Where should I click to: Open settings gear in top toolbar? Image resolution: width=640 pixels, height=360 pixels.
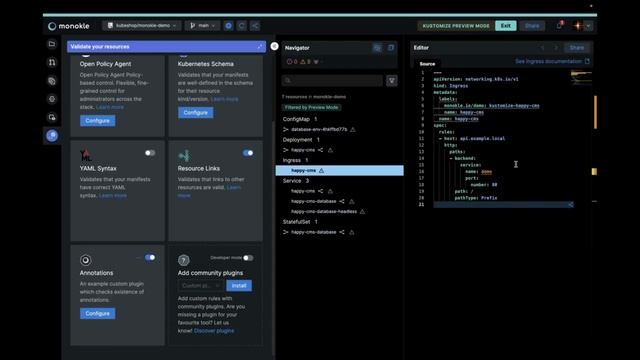click(x=229, y=26)
